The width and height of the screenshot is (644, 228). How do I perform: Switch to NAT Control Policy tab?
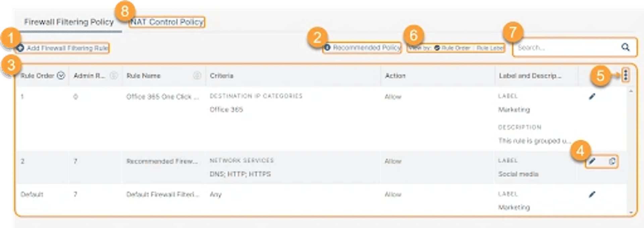coord(167,22)
